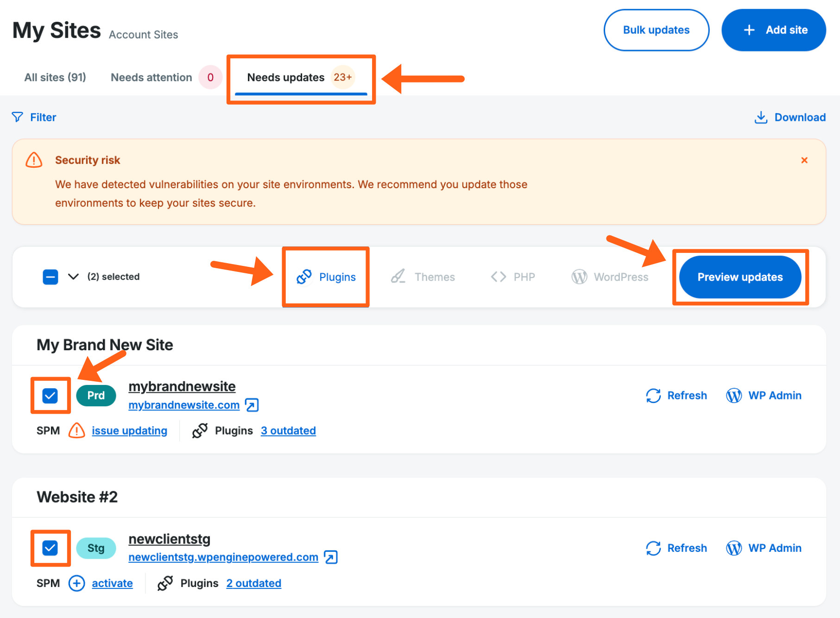The image size is (840, 618).
Task: Switch to the All sites tab
Action: point(55,77)
